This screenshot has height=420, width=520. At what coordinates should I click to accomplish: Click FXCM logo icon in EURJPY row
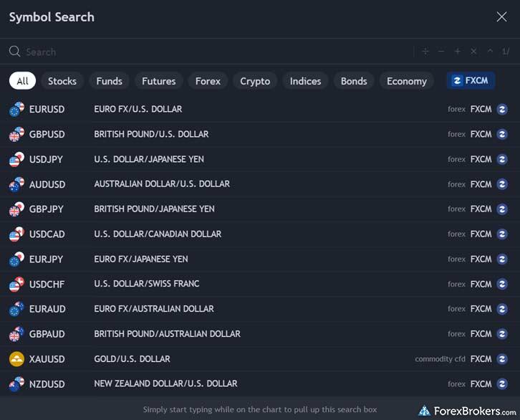click(x=502, y=259)
